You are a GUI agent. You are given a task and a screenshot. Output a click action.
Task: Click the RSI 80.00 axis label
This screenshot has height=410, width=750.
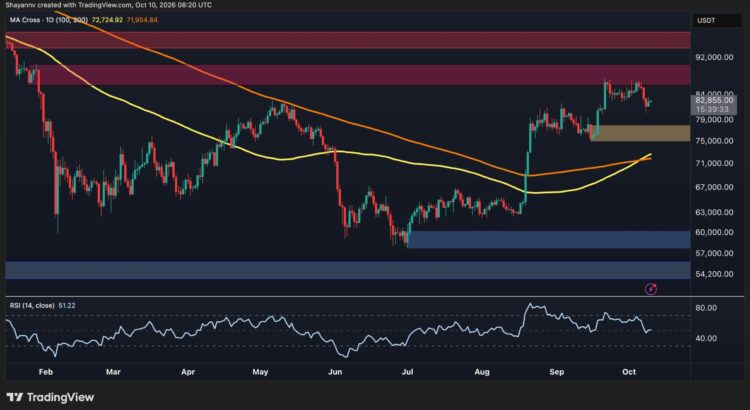coord(706,308)
